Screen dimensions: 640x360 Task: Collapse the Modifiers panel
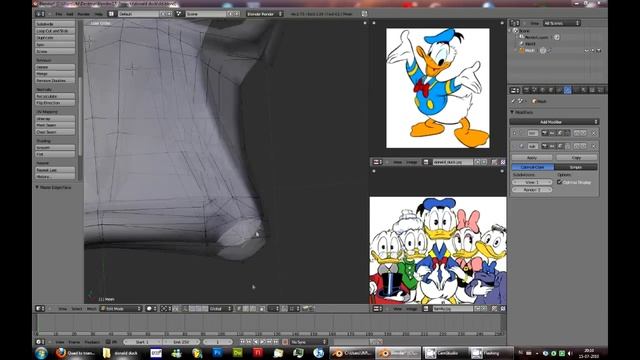tap(512, 112)
